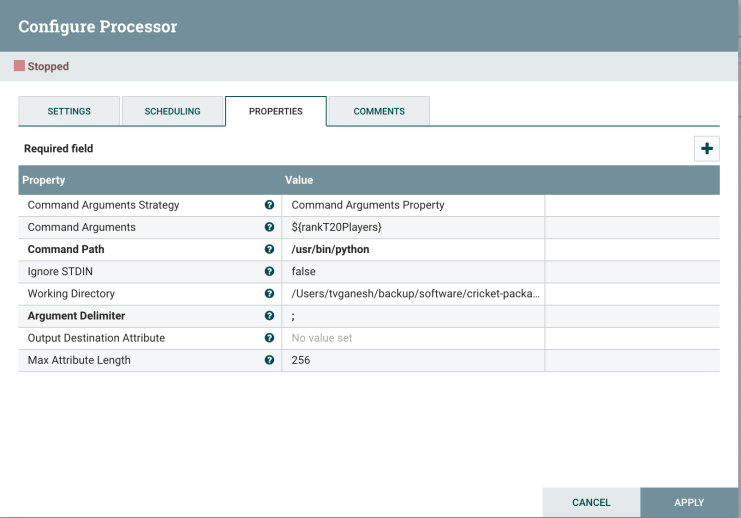Click help icon beside Command Arguments

pyautogui.click(x=268, y=228)
